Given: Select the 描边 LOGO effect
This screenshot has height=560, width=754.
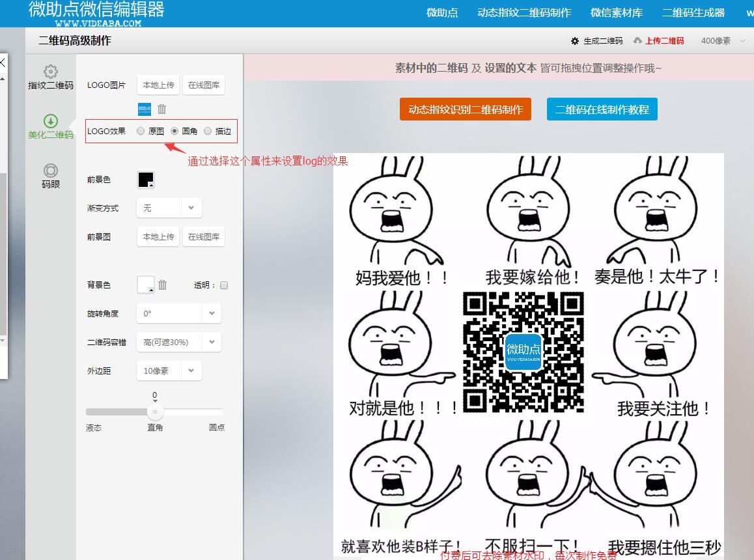Looking at the screenshot, I should click(x=208, y=131).
